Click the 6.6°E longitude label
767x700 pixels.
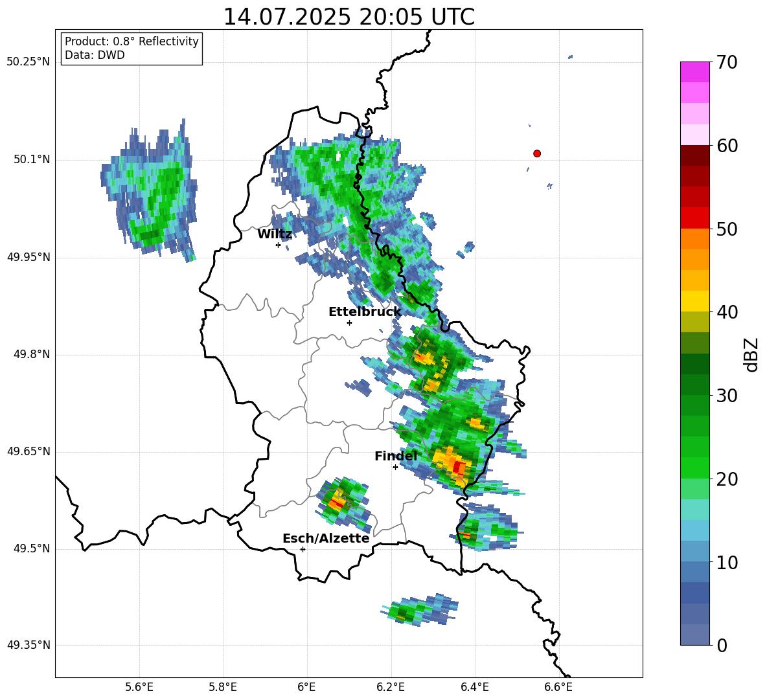pos(558,687)
